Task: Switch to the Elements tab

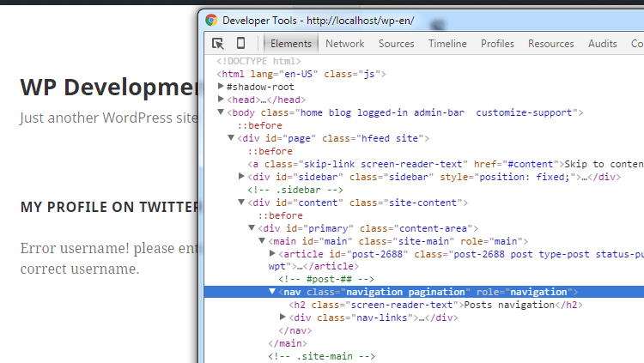Action: coord(291,44)
